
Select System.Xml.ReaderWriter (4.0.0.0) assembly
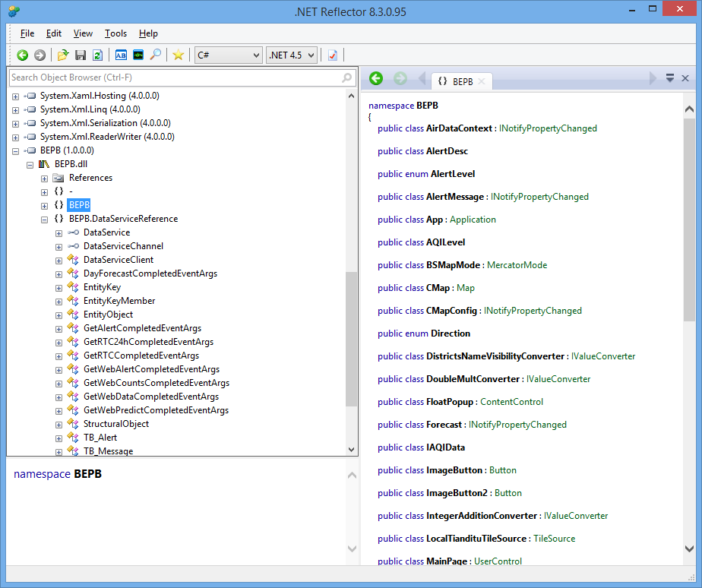tap(107, 137)
